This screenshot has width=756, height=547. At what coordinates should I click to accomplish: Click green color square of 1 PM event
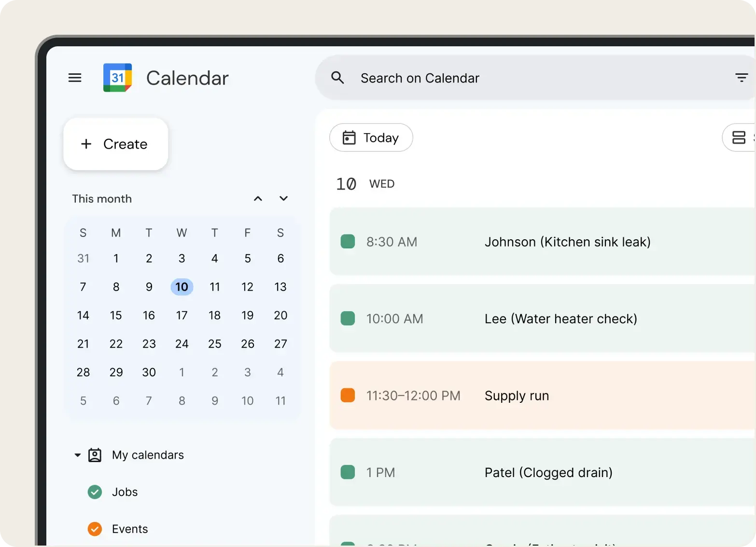(x=348, y=472)
